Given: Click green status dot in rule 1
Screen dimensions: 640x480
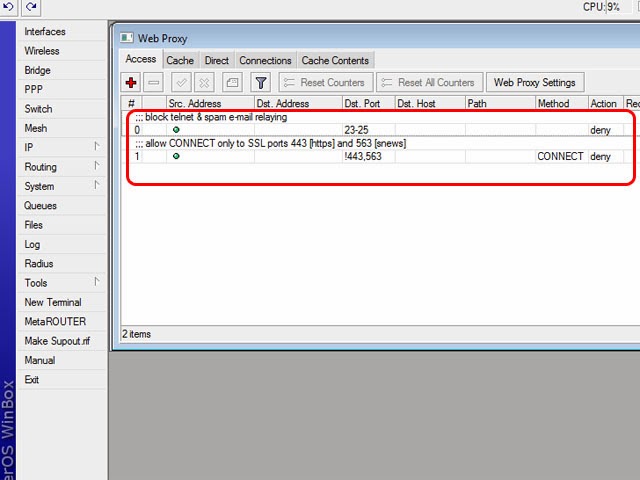Looking at the screenshot, I should pyautogui.click(x=176, y=156).
